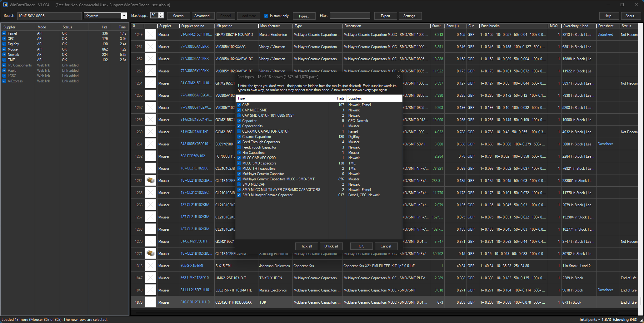Viewport: 644px width, 323px height.
Task: Open Datasheet link for row 1848
Action: pyautogui.click(x=605, y=290)
